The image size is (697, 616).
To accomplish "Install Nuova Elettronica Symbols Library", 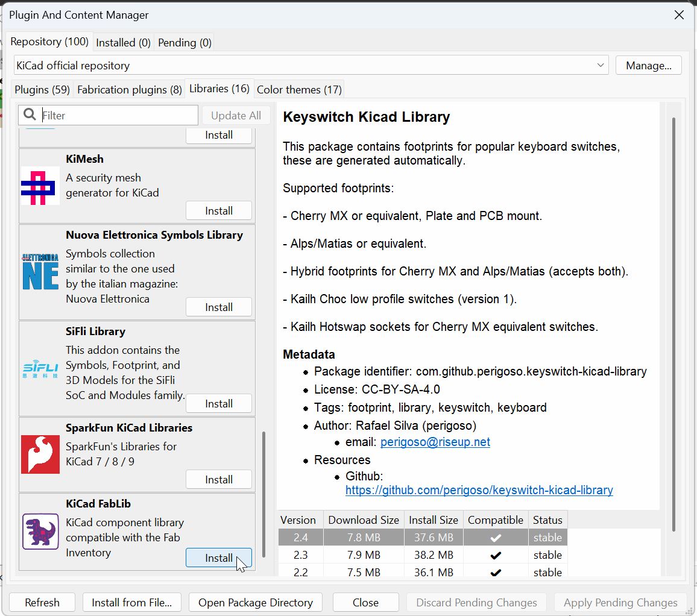I will [219, 307].
